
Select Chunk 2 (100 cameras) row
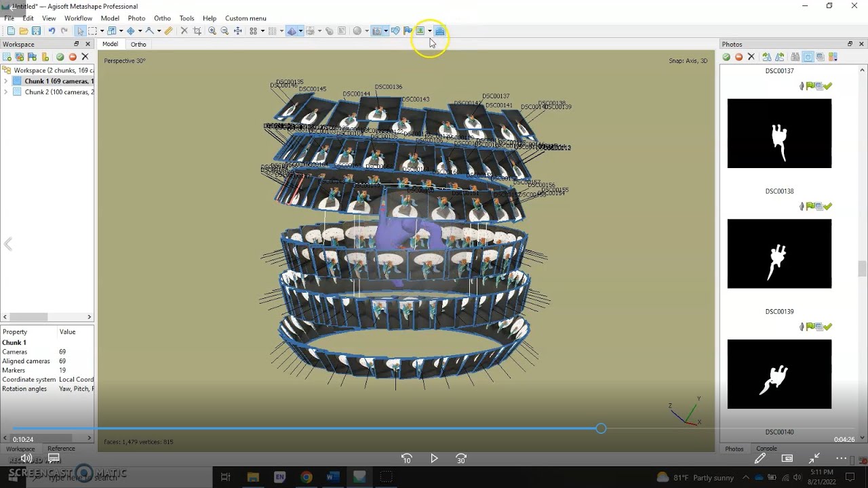pyautogui.click(x=53, y=92)
